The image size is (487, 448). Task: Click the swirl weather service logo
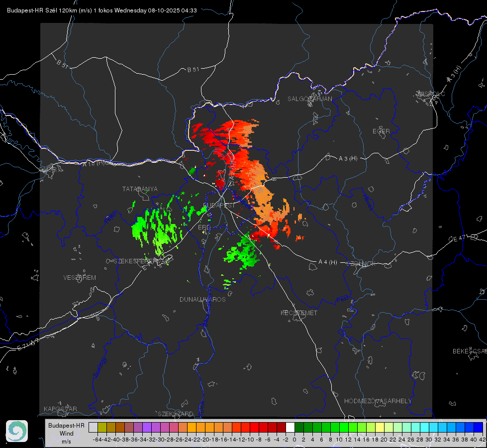point(17,431)
